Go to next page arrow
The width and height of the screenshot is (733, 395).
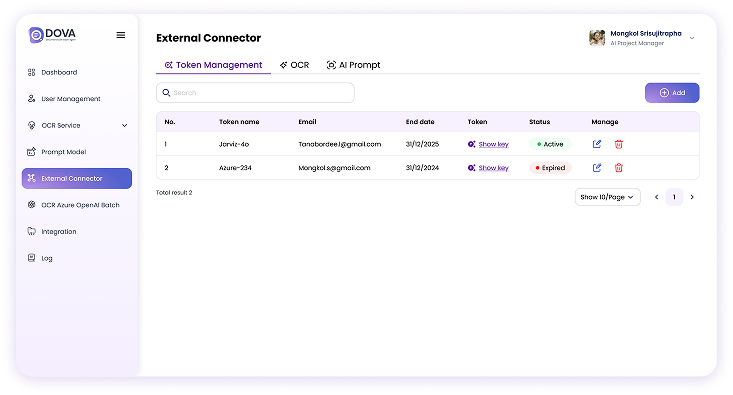[x=692, y=197]
